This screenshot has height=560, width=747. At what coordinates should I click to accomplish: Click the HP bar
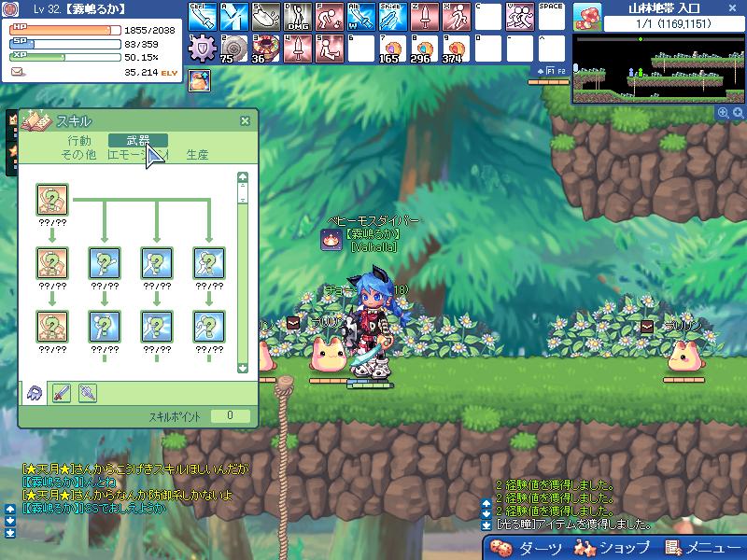coord(65,30)
